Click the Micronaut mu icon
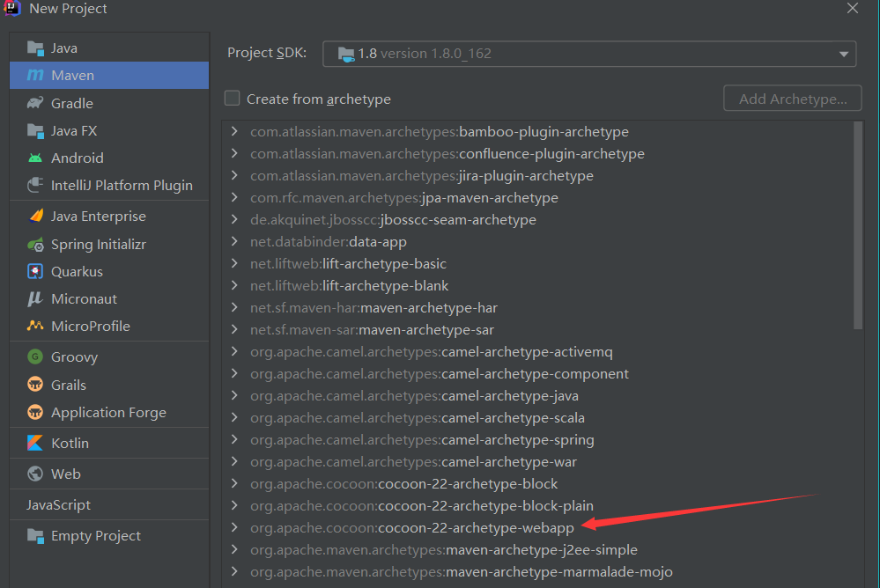Image resolution: width=880 pixels, height=588 pixels. [35, 298]
